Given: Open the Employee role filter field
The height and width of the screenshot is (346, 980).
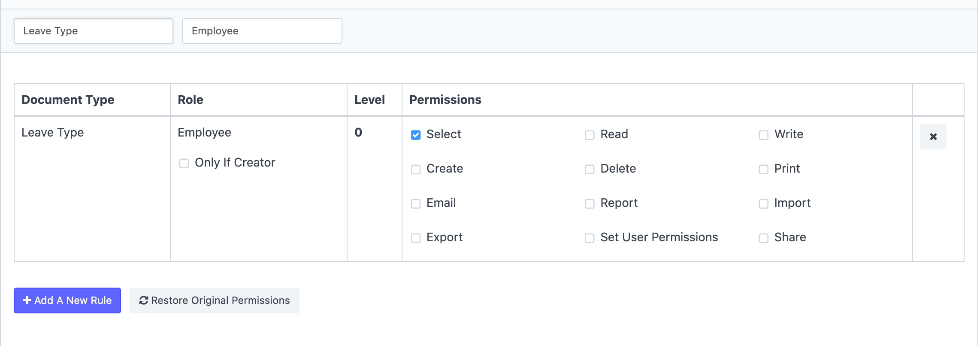Looking at the screenshot, I should 262,31.
